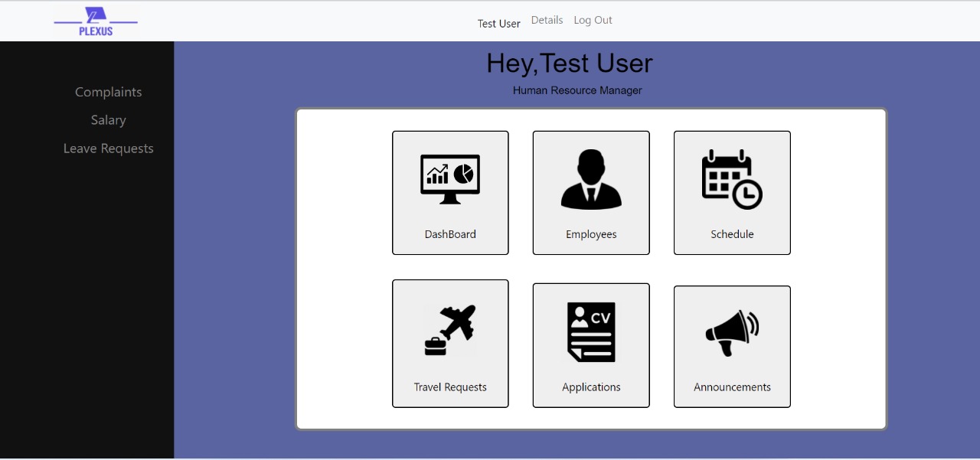Screen dimensions: 980x460
Task: Click the Schedule card label
Action: click(731, 234)
